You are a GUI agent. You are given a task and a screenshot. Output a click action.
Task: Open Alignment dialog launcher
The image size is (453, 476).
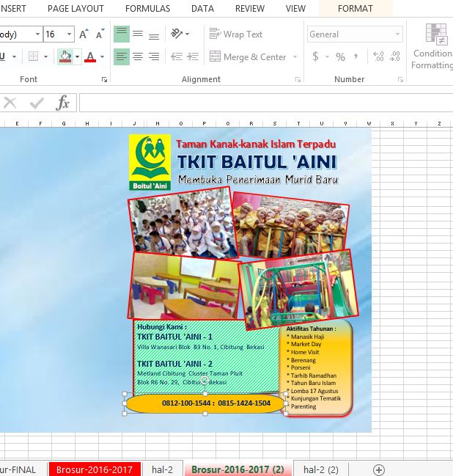tap(298, 79)
